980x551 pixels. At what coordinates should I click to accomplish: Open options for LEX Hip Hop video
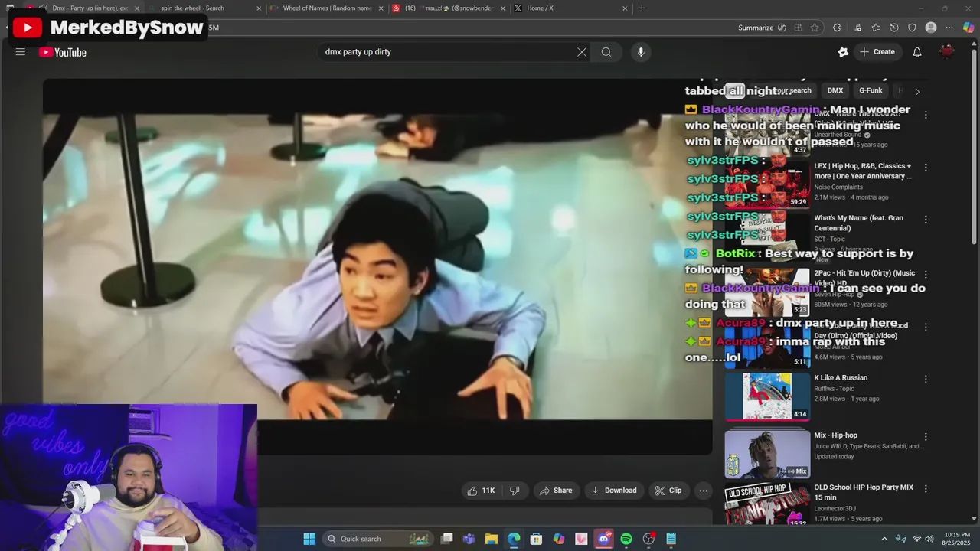(926, 167)
